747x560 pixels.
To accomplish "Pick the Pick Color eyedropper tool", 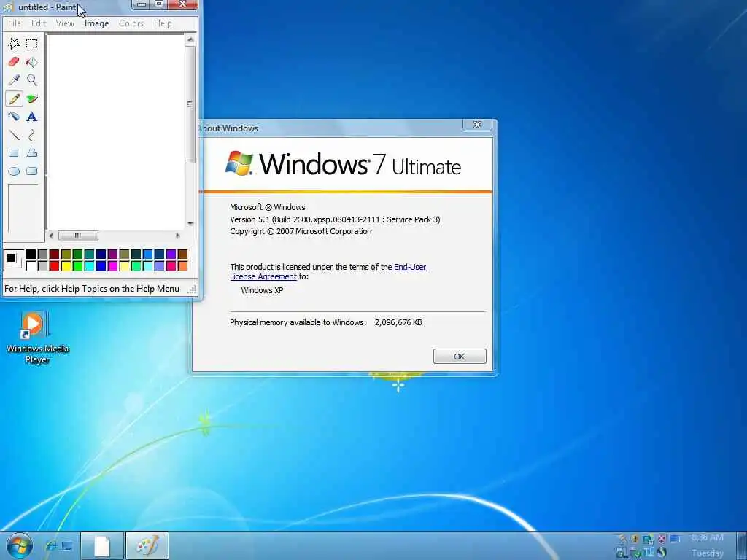I will click(x=14, y=80).
